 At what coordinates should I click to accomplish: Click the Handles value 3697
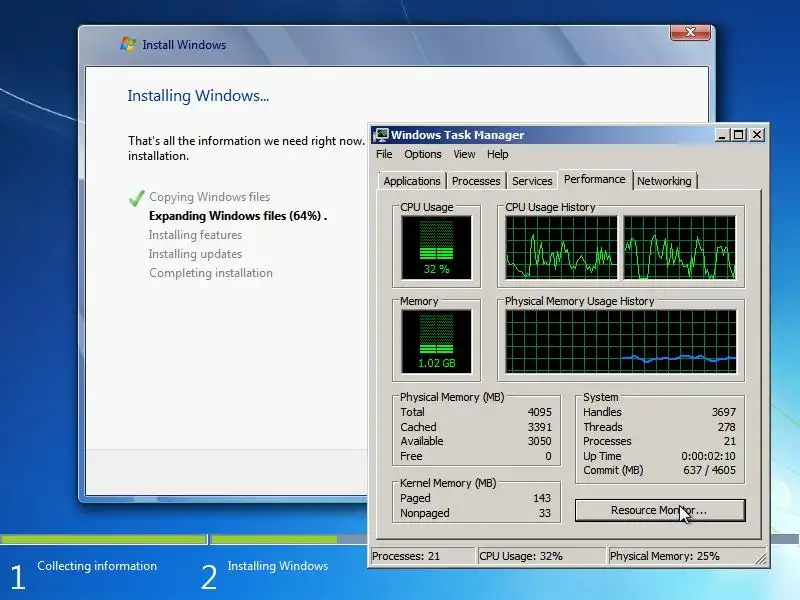pyautogui.click(x=723, y=412)
